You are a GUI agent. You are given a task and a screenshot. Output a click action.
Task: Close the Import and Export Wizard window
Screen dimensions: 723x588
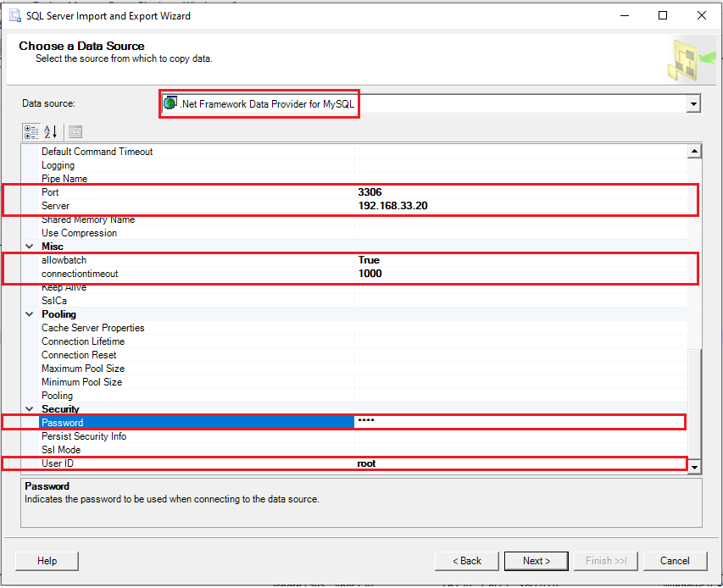[x=701, y=15]
